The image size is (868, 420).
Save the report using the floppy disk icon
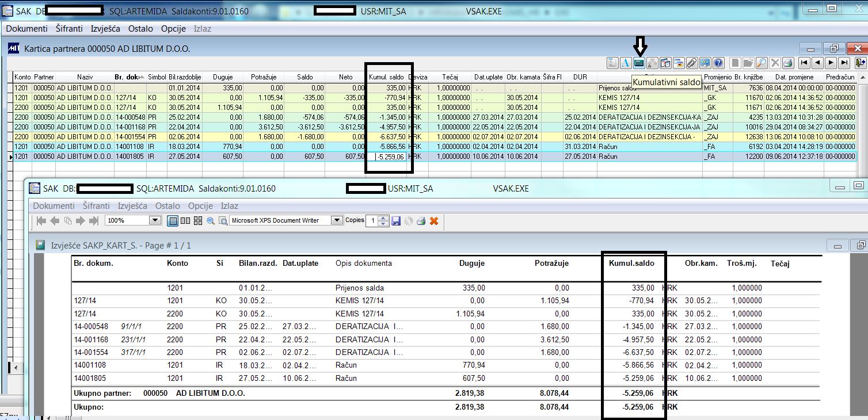tap(396, 220)
